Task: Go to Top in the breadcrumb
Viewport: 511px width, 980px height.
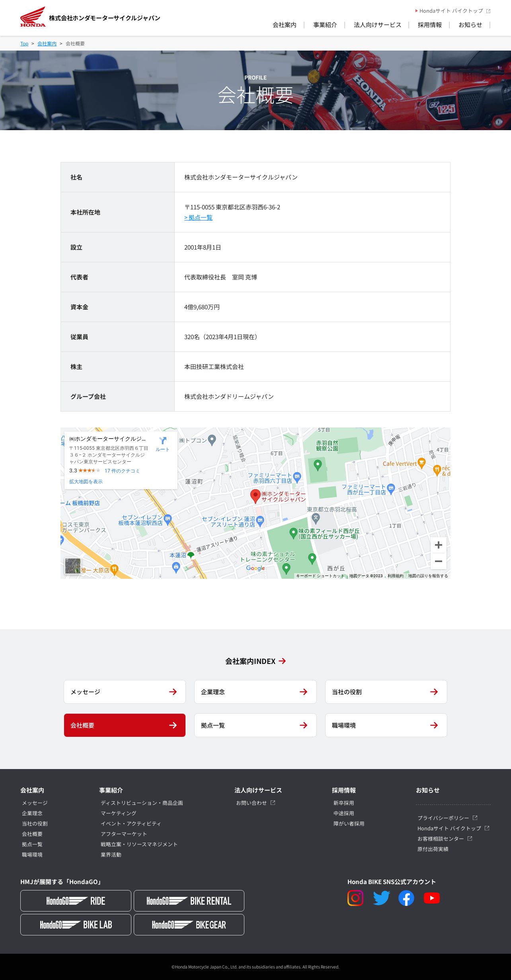Action: point(24,43)
